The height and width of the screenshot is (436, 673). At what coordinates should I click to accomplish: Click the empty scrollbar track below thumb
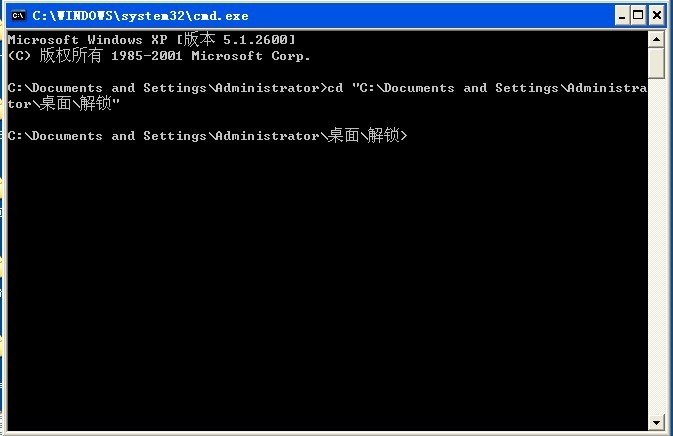[x=656, y=250]
